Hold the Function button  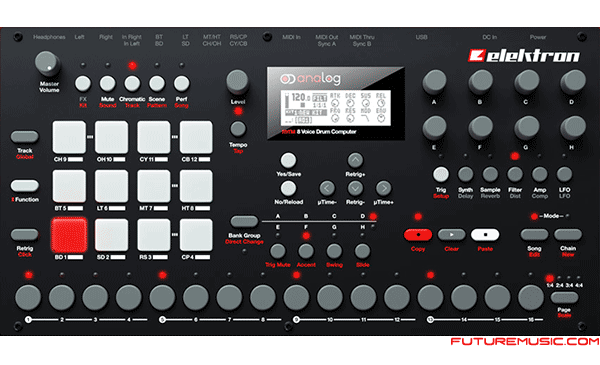coord(24,186)
